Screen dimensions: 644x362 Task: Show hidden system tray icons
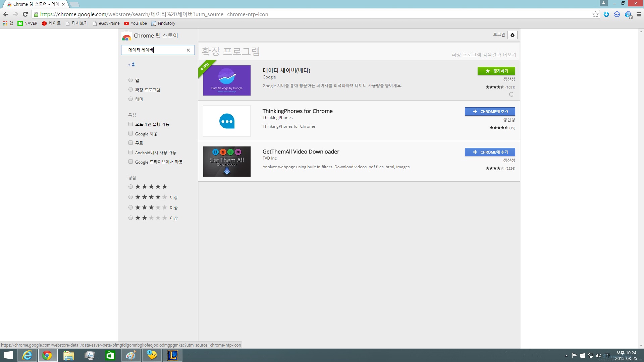click(x=566, y=356)
